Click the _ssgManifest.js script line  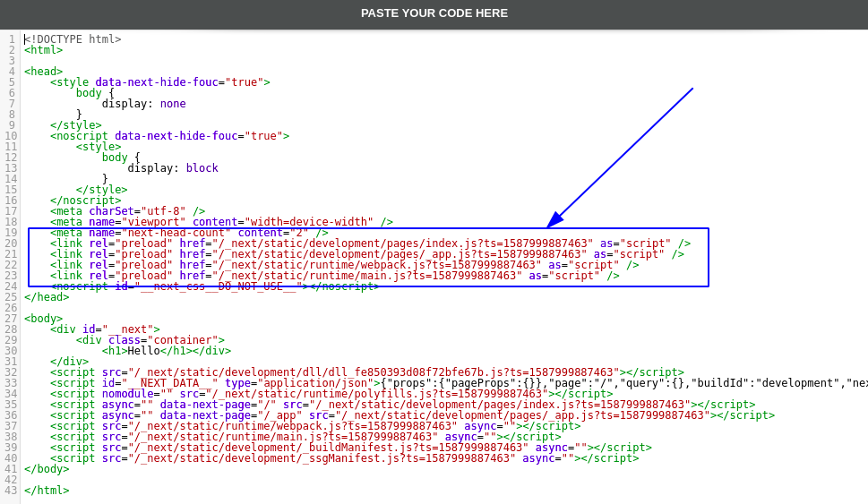[x=344, y=458]
